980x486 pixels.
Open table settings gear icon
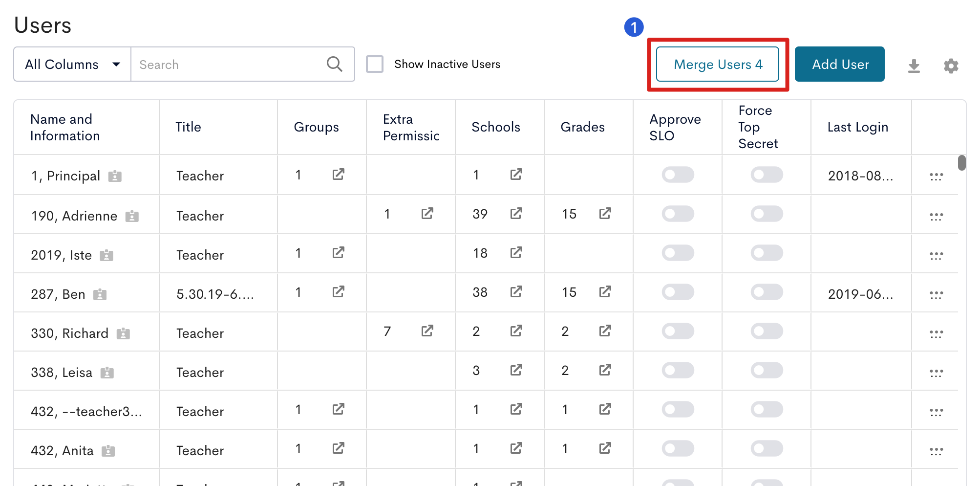[x=951, y=66]
